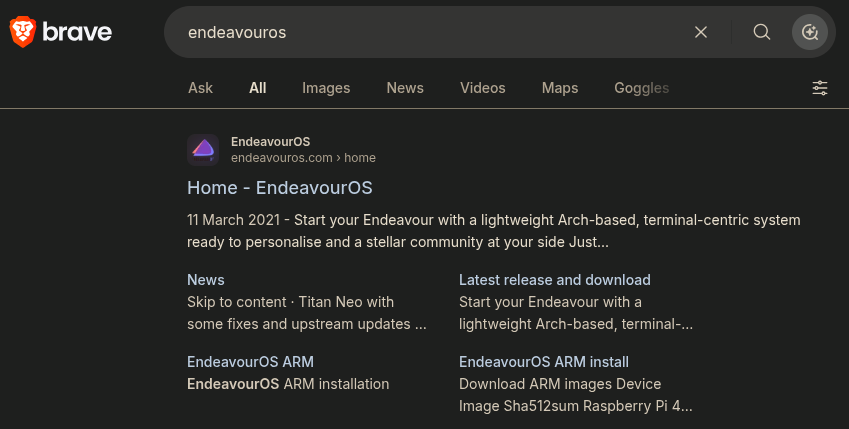Click the EndeavourOS site name text
849x429 pixels.
270,142
